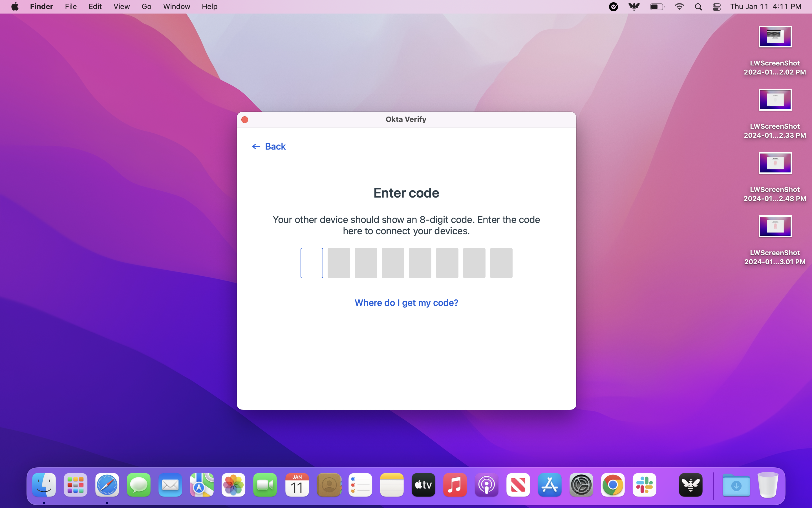Open News from the Dock
This screenshot has width=812, height=508.
518,485
